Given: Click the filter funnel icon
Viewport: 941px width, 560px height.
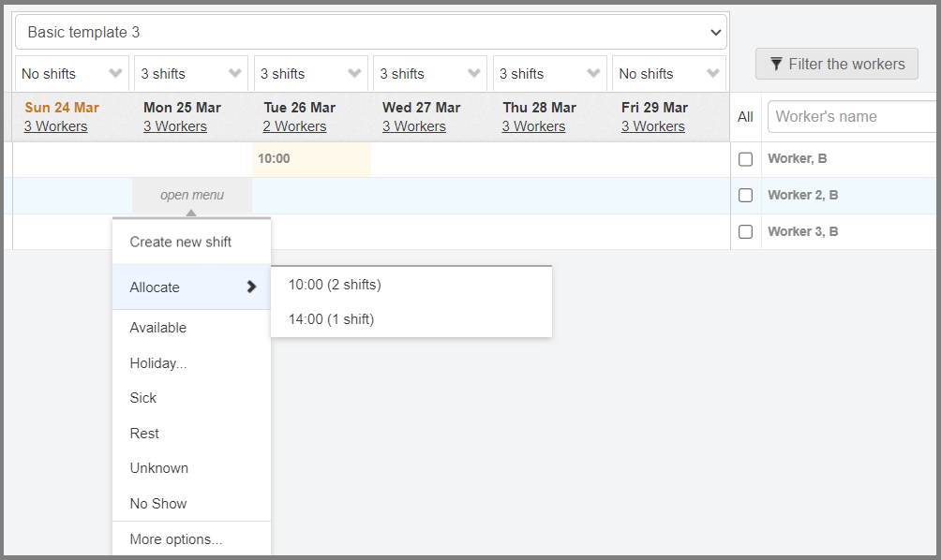Looking at the screenshot, I should 776,64.
